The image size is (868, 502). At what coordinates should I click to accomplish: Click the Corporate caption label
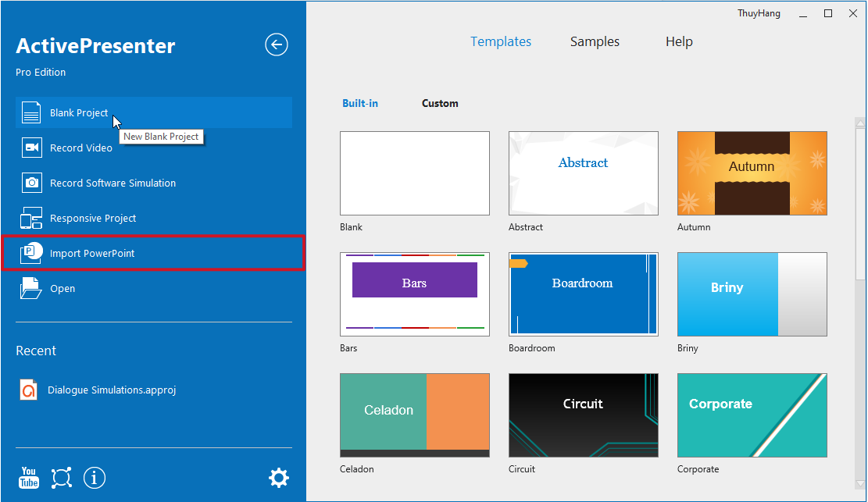[x=698, y=468]
